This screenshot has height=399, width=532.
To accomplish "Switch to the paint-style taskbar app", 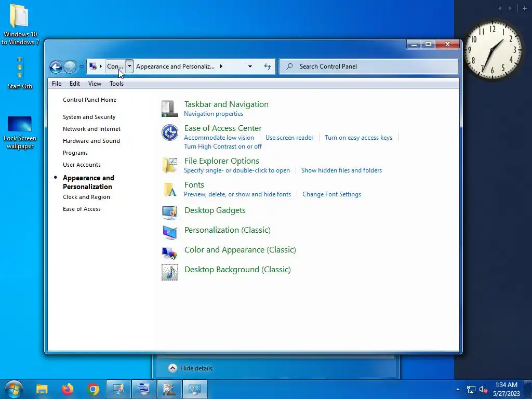I will (x=169, y=389).
